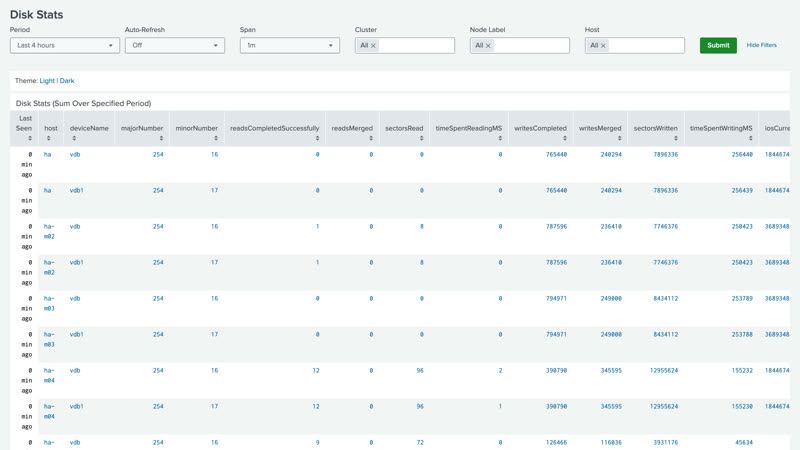Click host ha-m04 in the vdb row
Image resolution: width=800 pixels, height=450 pixels.
tap(49, 375)
